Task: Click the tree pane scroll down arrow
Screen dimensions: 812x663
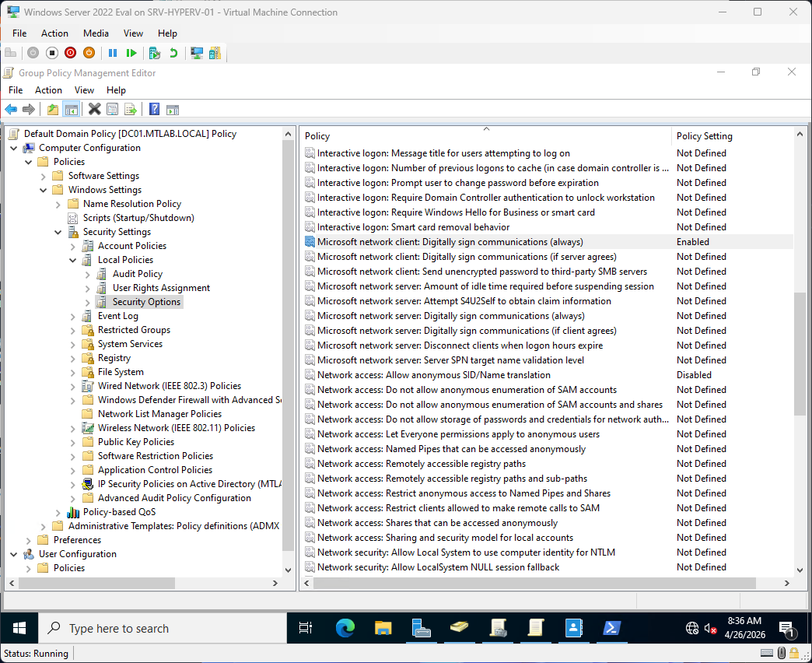Action: pyautogui.click(x=288, y=570)
